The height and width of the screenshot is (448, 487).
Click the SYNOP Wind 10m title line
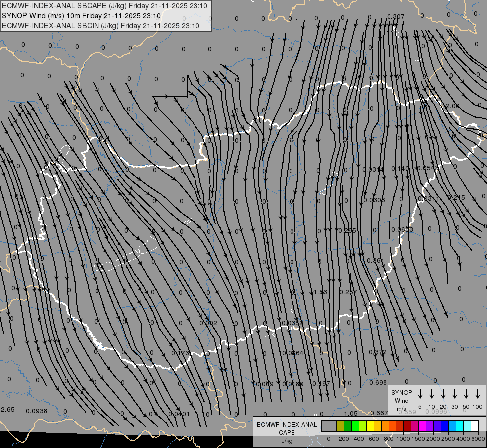coord(82,16)
